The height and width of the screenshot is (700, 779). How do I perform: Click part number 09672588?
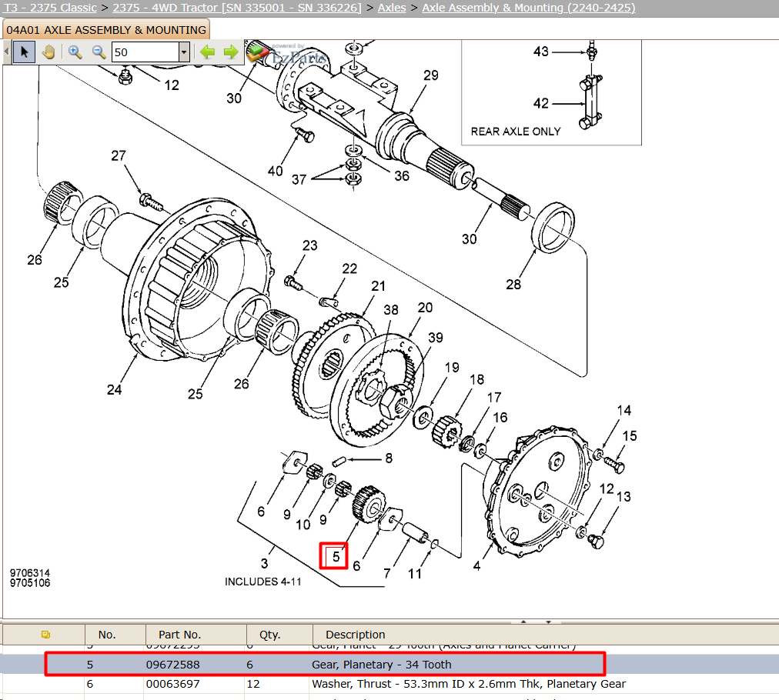(x=173, y=665)
